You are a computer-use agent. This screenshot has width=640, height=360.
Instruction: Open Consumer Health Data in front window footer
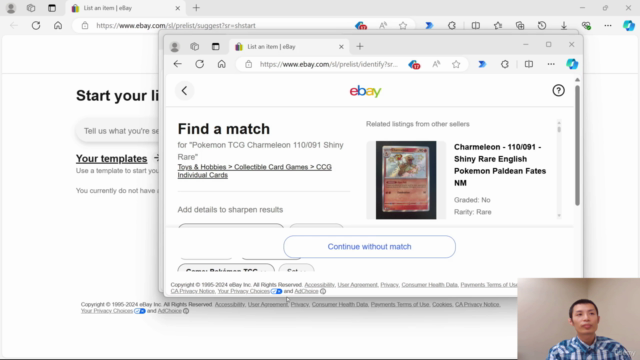pyautogui.click(x=429, y=284)
